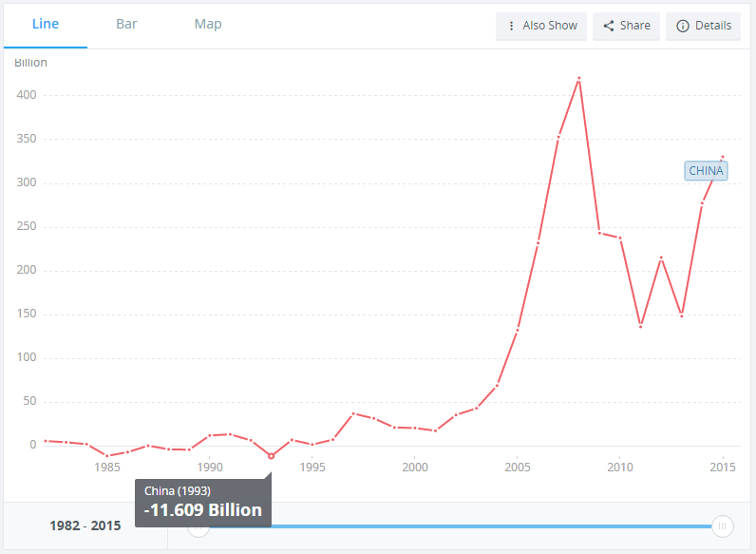Image resolution: width=756 pixels, height=554 pixels.
Task: Select the Line chart tab
Action: pyautogui.click(x=46, y=24)
